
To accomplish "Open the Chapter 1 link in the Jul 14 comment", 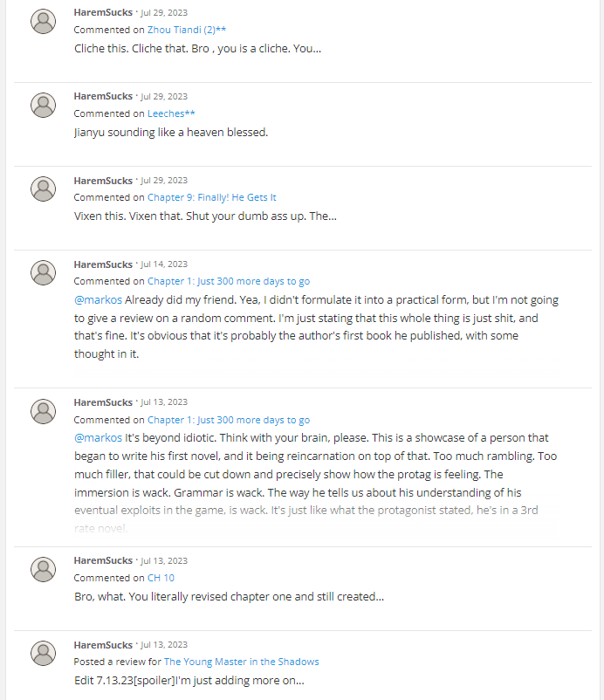I will click(x=228, y=281).
